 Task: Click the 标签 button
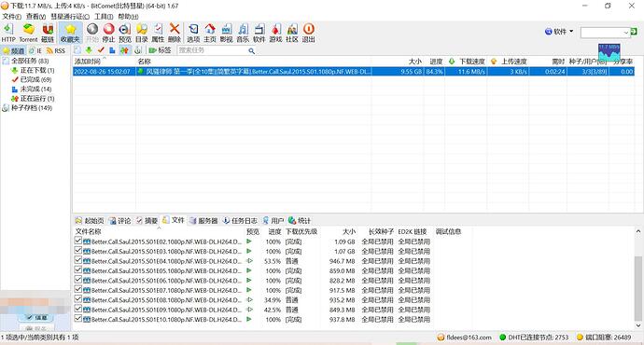(x=161, y=50)
